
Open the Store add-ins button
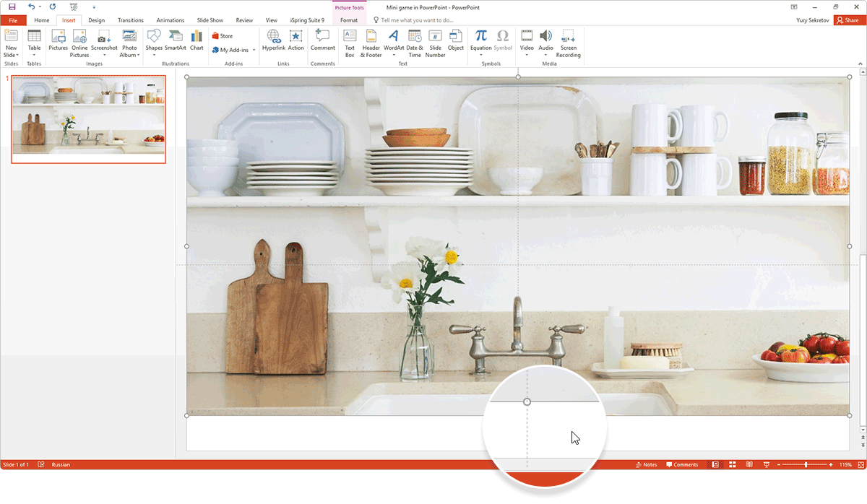223,35
